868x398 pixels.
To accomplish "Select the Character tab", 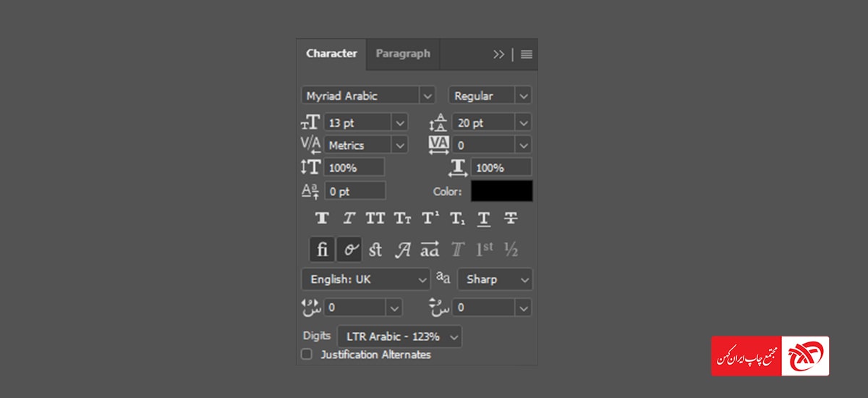I will click(x=331, y=54).
